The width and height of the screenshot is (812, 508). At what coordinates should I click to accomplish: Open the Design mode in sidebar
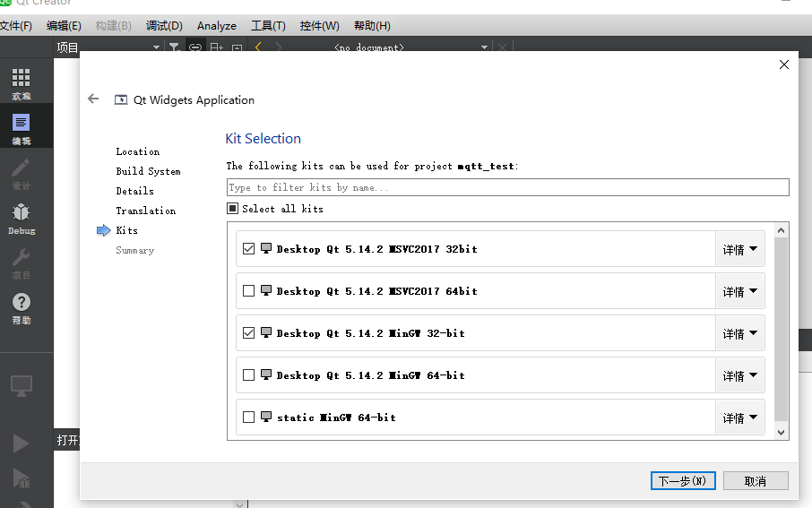22,174
